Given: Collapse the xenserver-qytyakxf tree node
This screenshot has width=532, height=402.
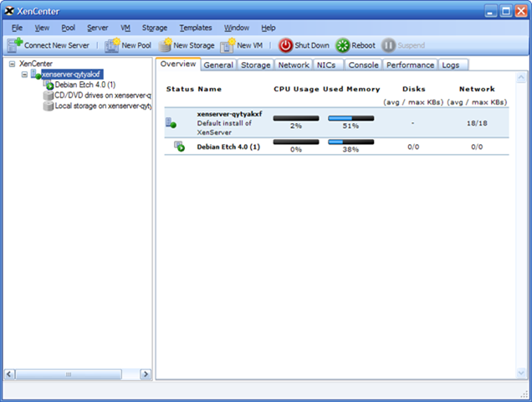Looking at the screenshot, I should [x=24, y=75].
